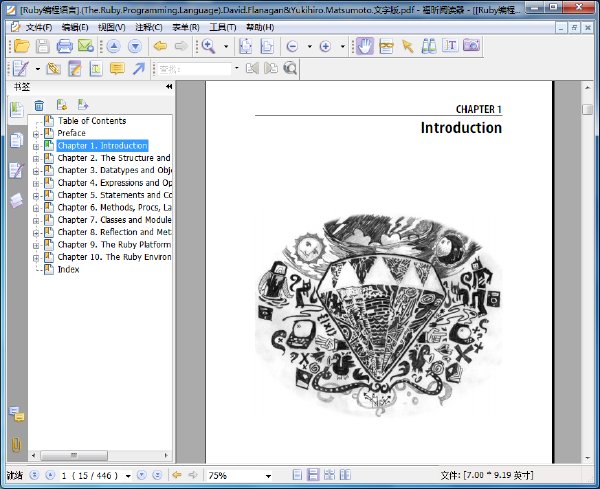600x489 pixels.
Task: Open the Attachments paperclip panel icon
Action: pos(16,444)
